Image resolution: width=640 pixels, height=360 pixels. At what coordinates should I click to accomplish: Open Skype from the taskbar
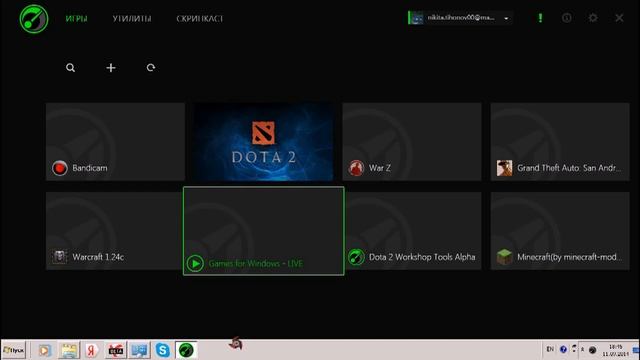pos(162,350)
